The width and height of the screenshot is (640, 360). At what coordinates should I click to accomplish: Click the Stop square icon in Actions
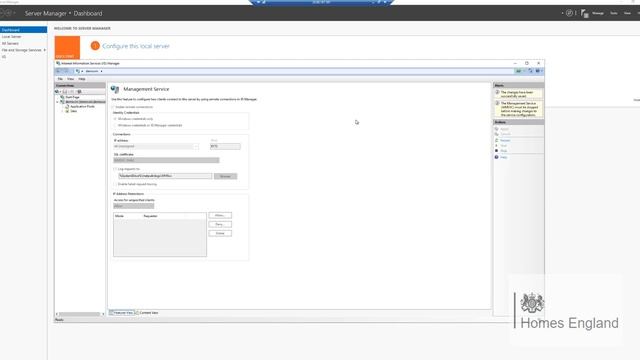point(497,151)
